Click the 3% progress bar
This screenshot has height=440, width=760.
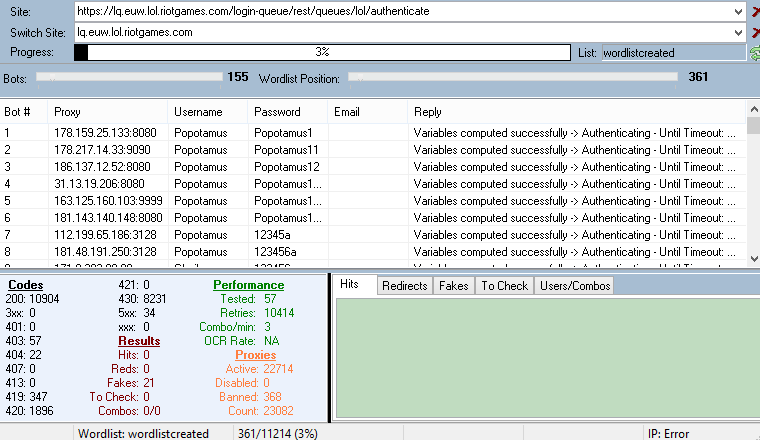pyautogui.click(x=322, y=52)
